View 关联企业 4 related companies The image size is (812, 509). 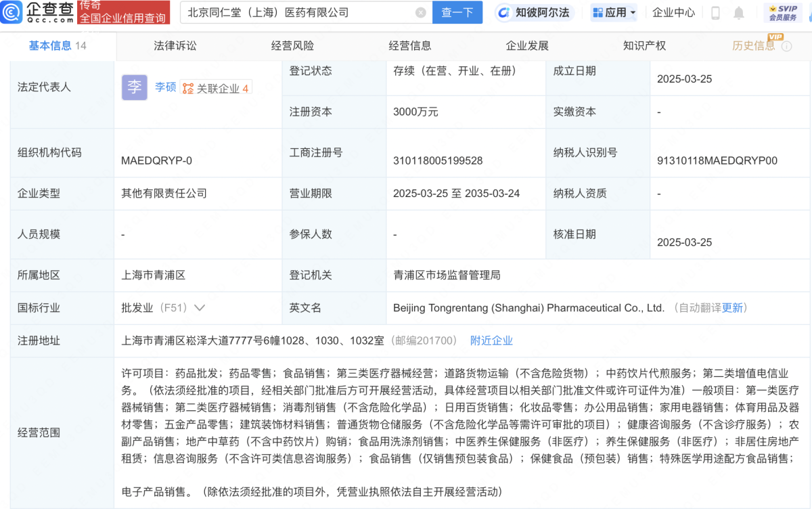point(216,88)
